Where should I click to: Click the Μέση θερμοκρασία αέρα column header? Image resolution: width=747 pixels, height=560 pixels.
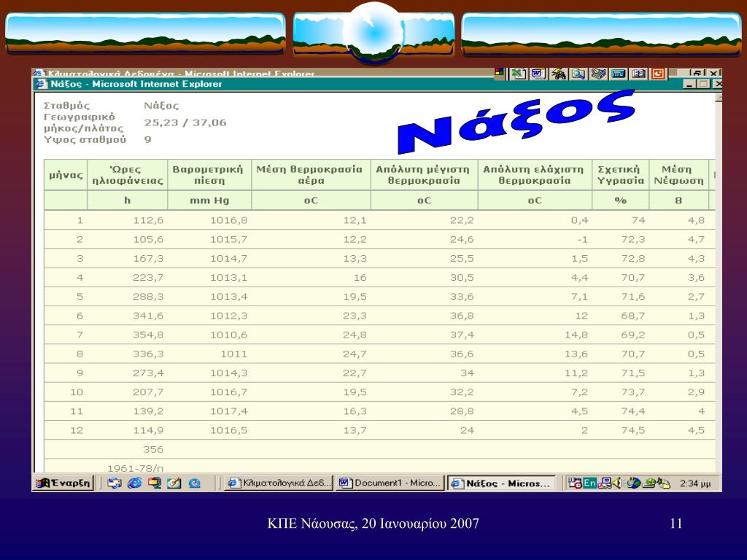tap(311, 175)
